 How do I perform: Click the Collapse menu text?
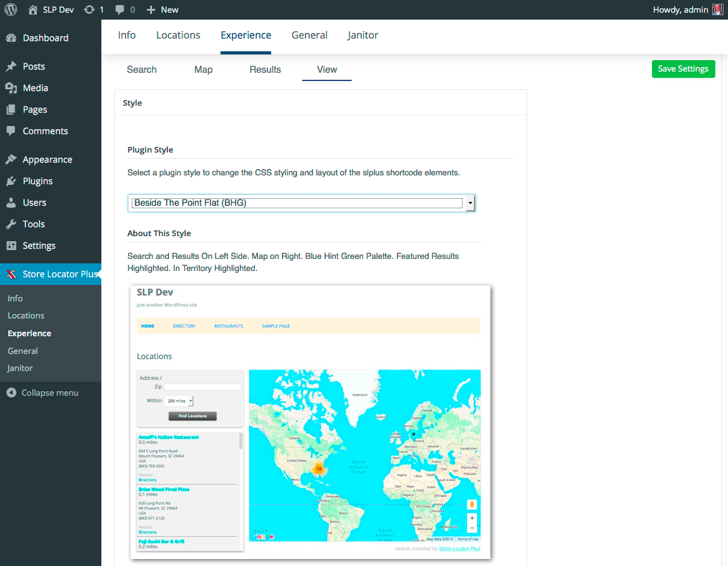coord(49,393)
